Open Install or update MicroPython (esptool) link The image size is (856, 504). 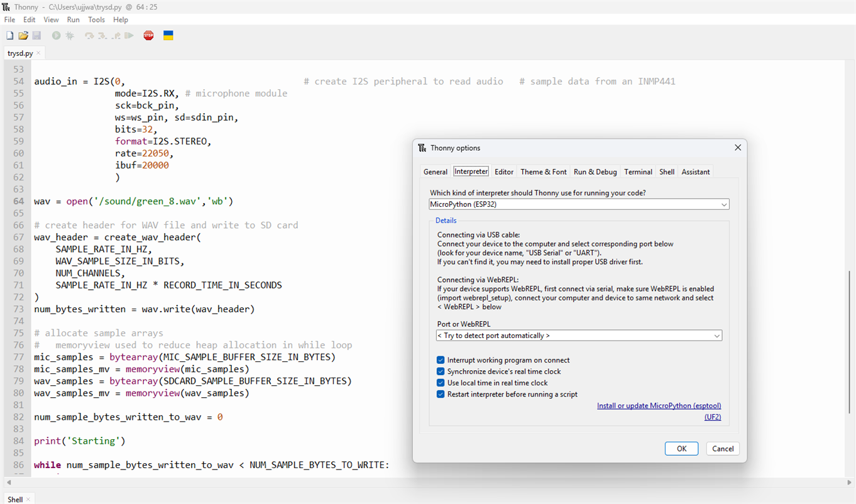659,406
